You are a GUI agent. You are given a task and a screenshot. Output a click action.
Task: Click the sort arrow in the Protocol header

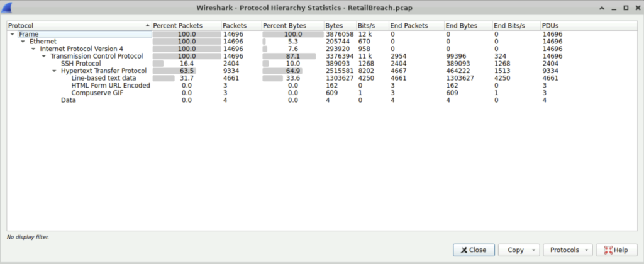pos(147,26)
